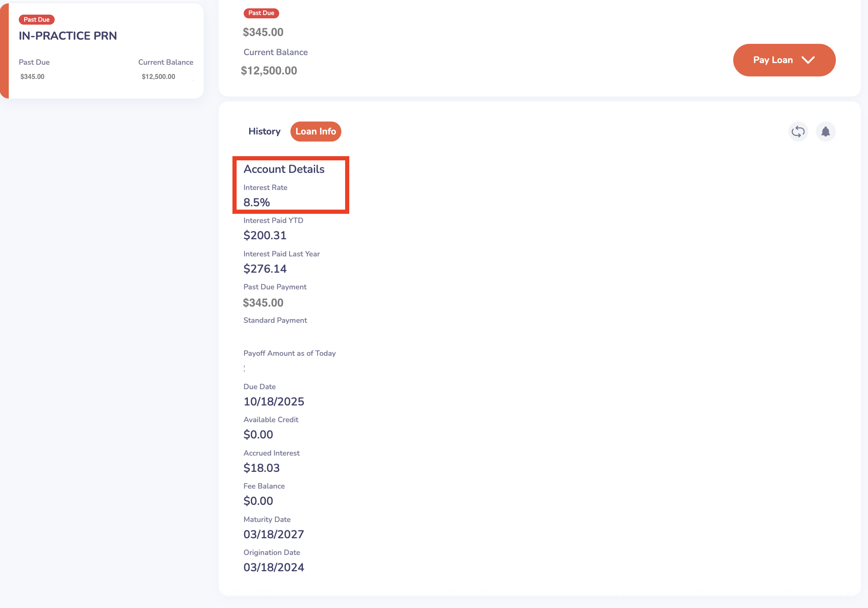
Task: Click the Interest Paid YTD amount $200.31
Action: click(265, 236)
